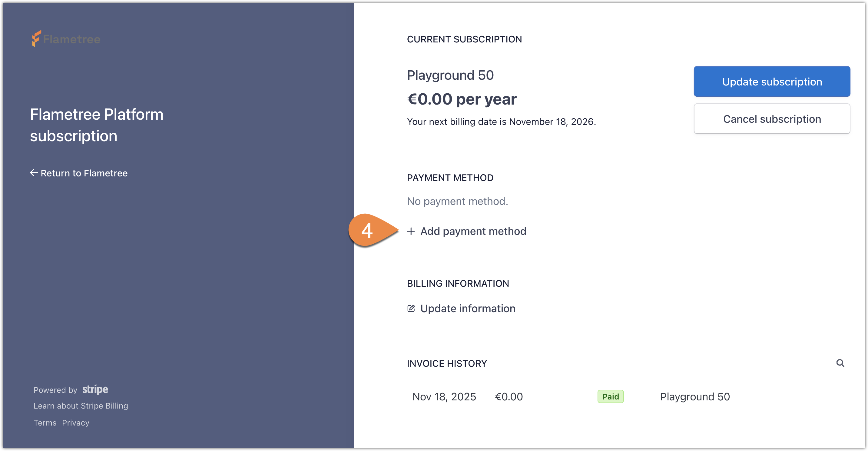Click the back arrow beside Return to Flametree

click(x=34, y=173)
